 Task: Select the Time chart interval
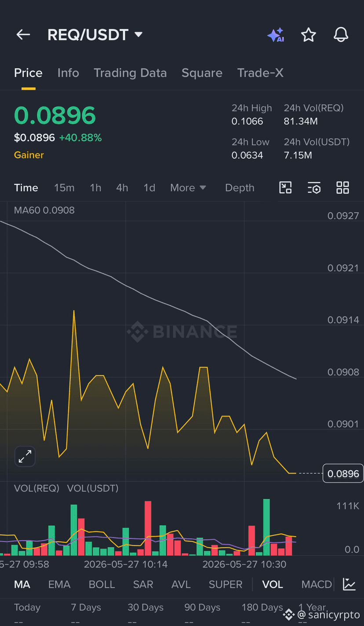coord(26,188)
